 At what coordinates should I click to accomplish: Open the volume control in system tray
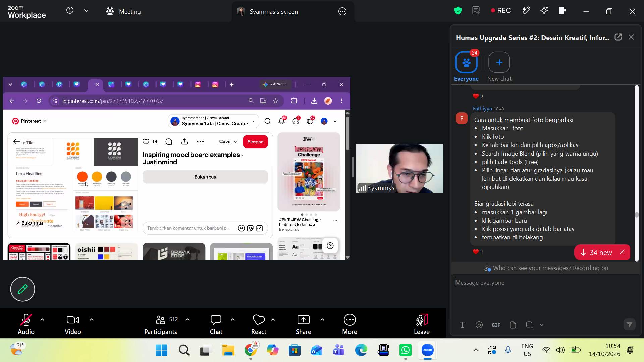(x=560, y=350)
